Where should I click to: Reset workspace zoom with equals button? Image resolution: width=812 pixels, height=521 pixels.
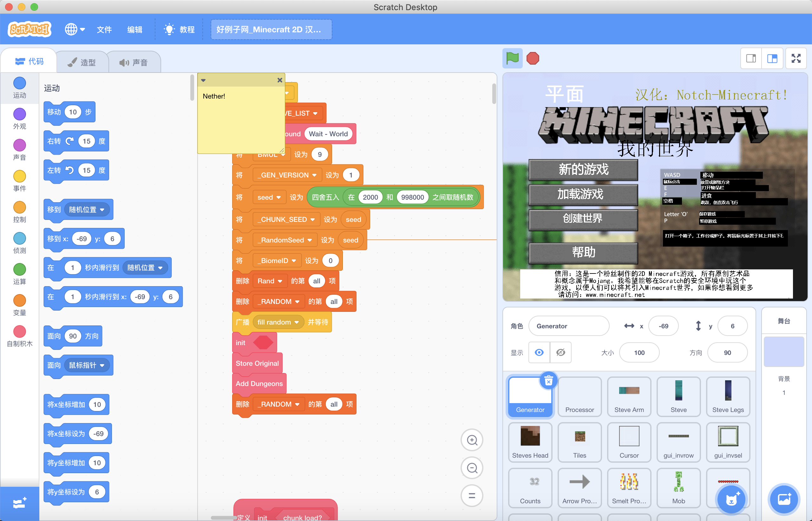point(472,496)
